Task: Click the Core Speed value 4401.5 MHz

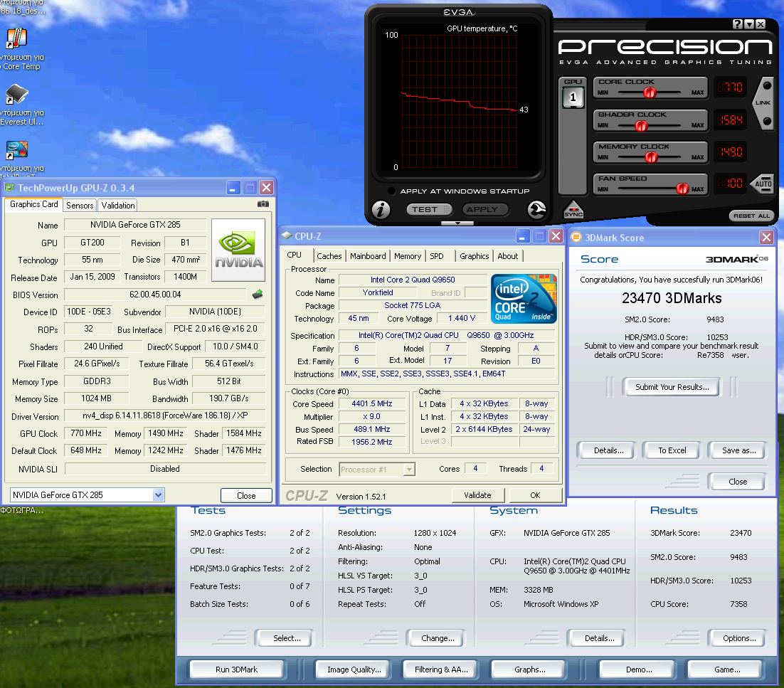Action: (371, 403)
